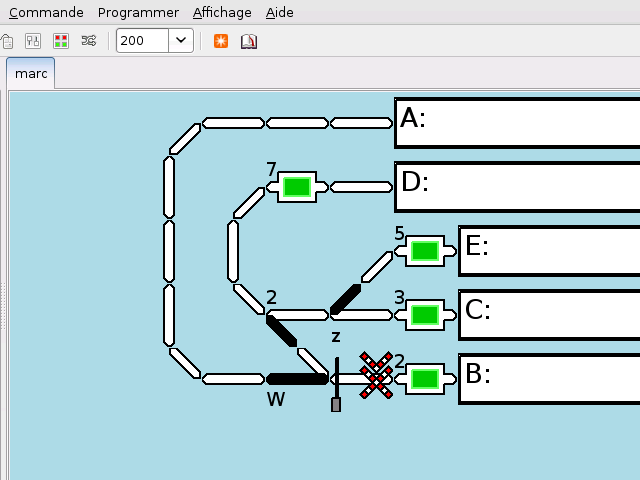Screen dimensions: 640x480
Task: Expand the 200 zoom dropdown arrow
Action: click(x=181, y=41)
